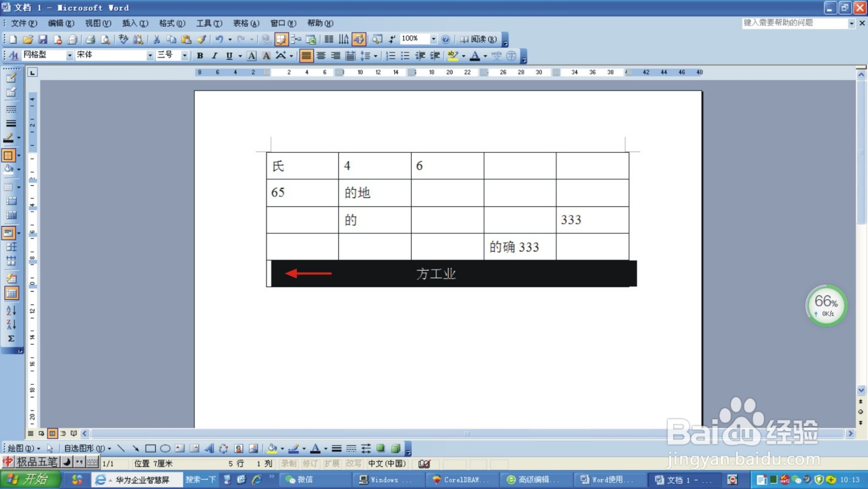Draw a Rectangle shape
This screenshot has height=489, width=868.
coord(150,448)
